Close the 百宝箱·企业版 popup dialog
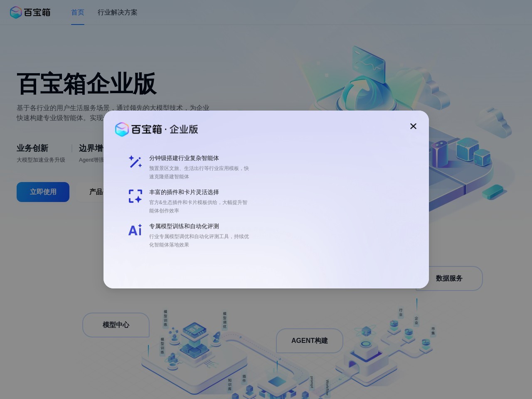The height and width of the screenshot is (399, 532). click(x=413, y=126)
